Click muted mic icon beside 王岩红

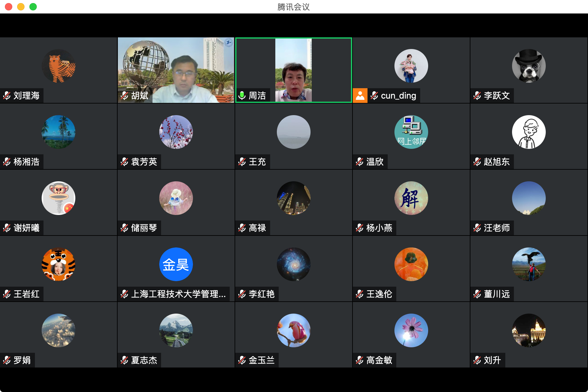[7, 294]
